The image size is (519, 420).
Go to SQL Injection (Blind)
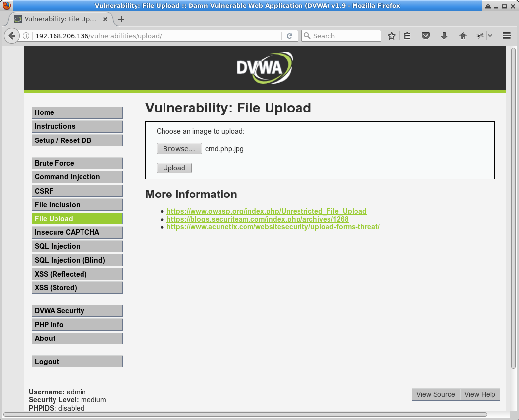point(77,260)
